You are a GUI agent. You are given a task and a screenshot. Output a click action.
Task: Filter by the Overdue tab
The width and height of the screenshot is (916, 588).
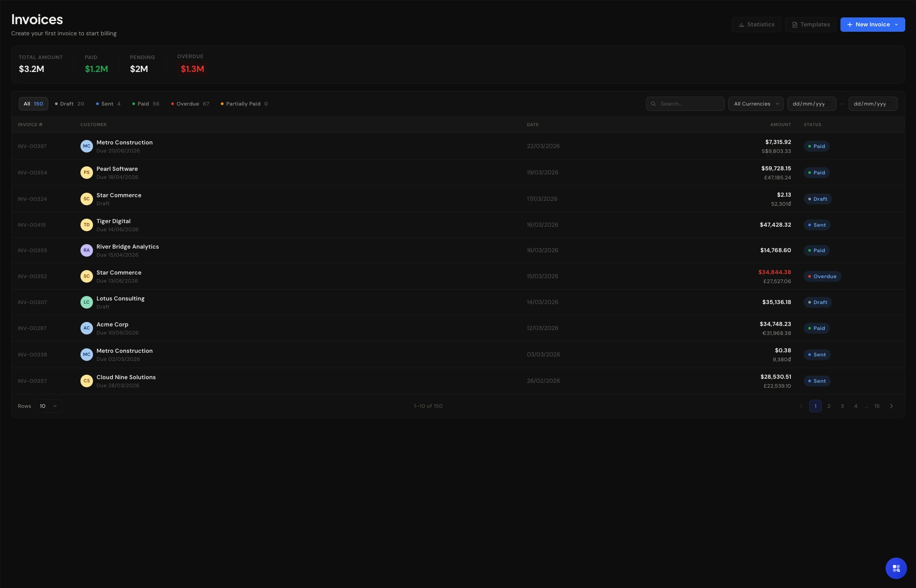190,104
